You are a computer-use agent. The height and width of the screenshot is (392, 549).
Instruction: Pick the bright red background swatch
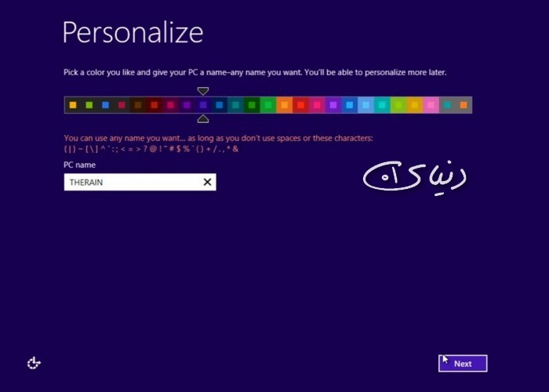pyautogui.click(x=300, y=105)
